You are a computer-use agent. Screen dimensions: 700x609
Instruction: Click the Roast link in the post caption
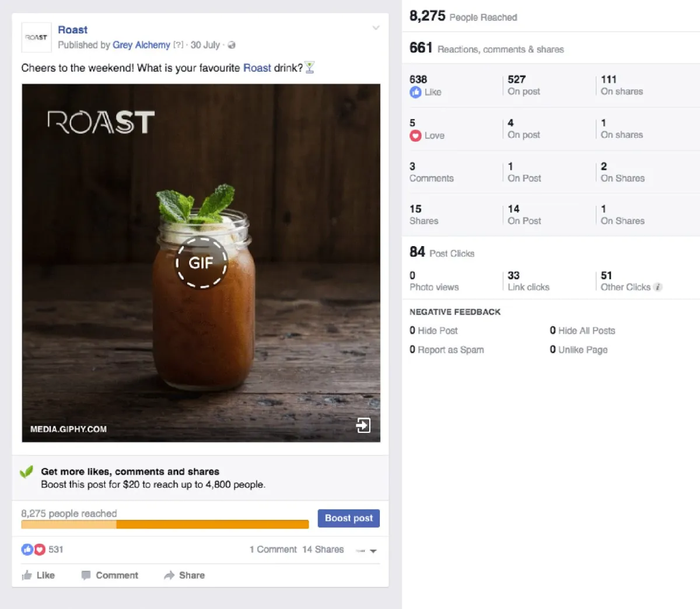[x=257, y=68]
